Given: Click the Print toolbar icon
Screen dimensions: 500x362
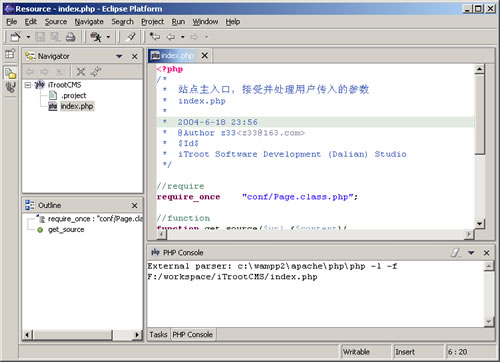Looking at the screenshot, I should 70,37.
